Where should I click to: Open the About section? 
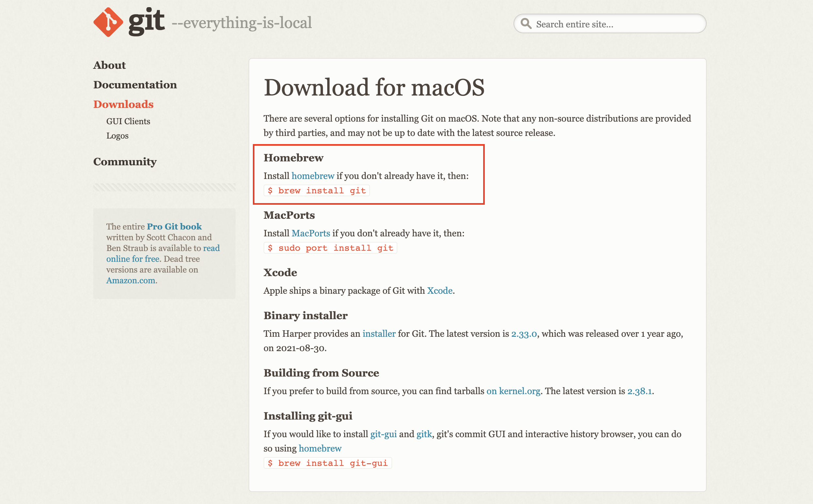109,65
